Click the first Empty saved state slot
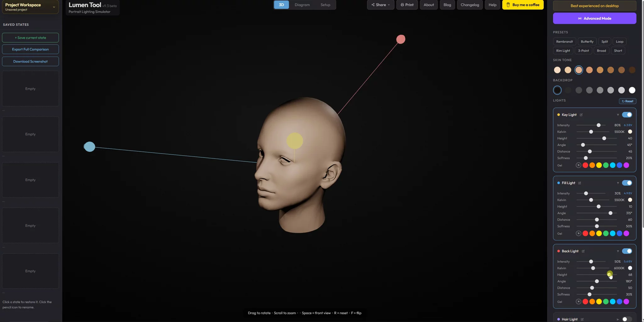Image resolution: width=644 pixels, height=322 pixels. pyautogui.click(x=30, y=89)
